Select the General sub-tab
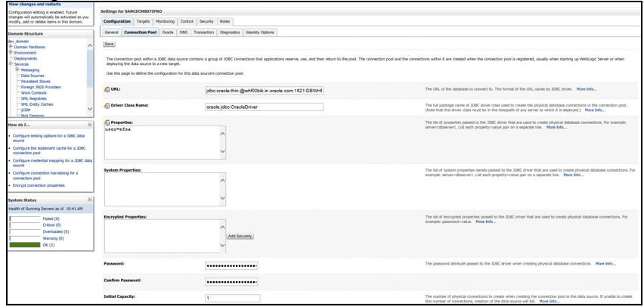 [x=111, y=32]
